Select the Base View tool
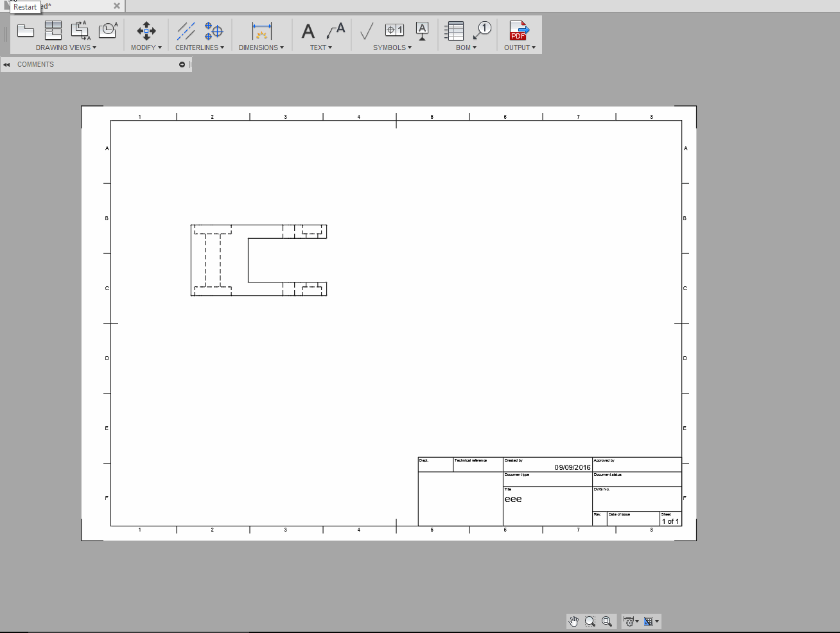This screenshot has height=633, width=840. pyautogui.click(x=26, y=31)
